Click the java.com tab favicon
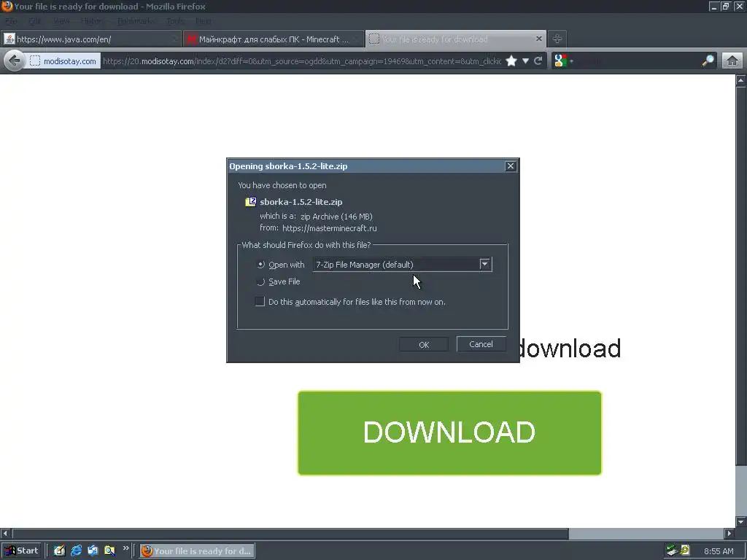747x560 pixels. [x=9, y=39]
